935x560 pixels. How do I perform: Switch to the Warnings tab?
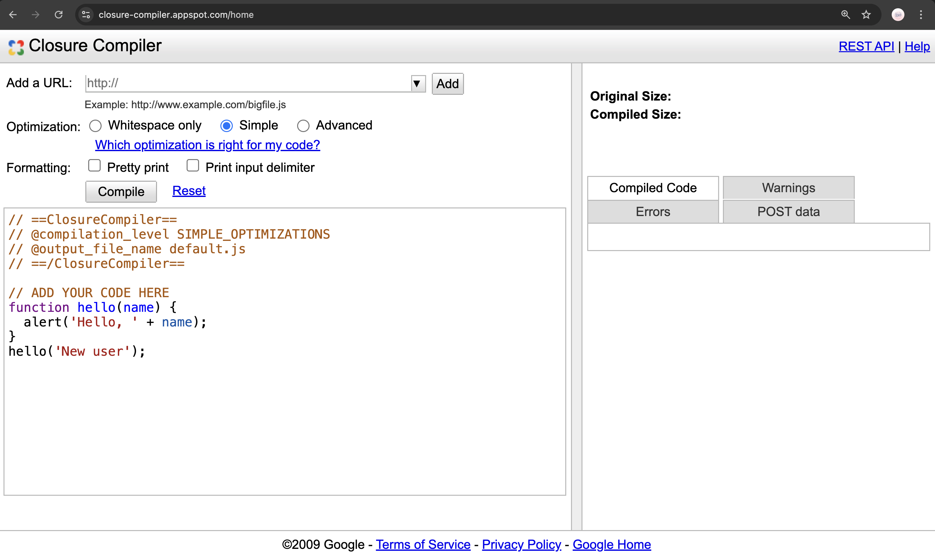[788, 188]
